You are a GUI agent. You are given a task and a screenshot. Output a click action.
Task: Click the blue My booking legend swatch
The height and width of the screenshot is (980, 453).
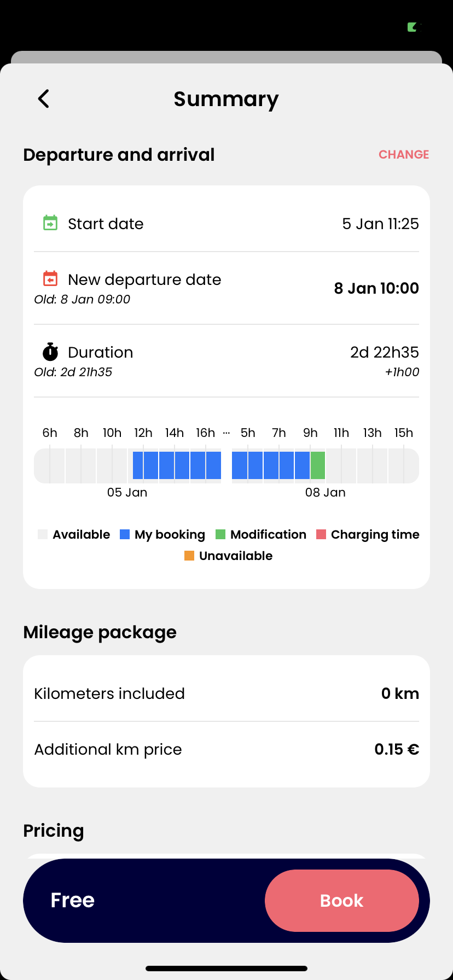coord(125,534)
